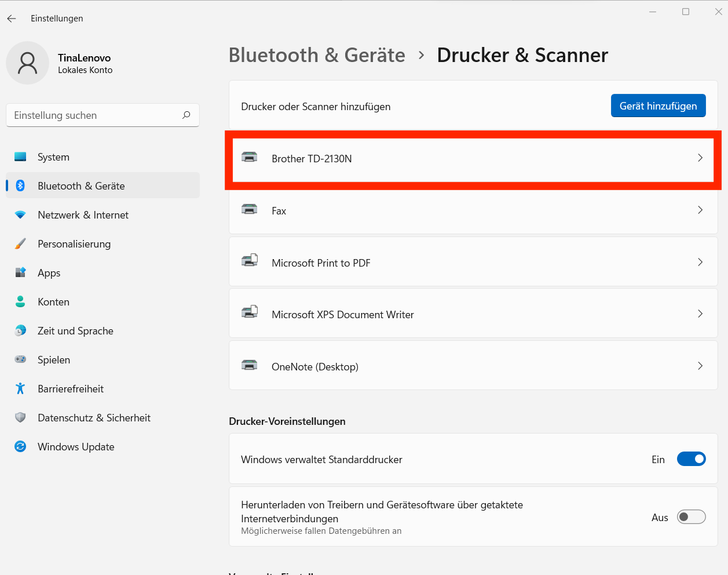
Task: Click the Drucker-Voreinstellungen section heading
Action: 287,421
